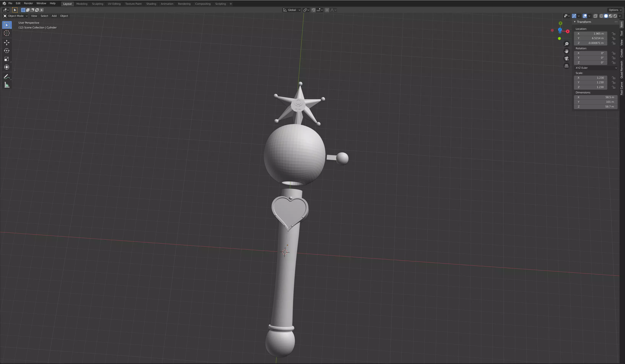Open the Tool sidebar tab

pyautogui.click(x=622, y=33)
